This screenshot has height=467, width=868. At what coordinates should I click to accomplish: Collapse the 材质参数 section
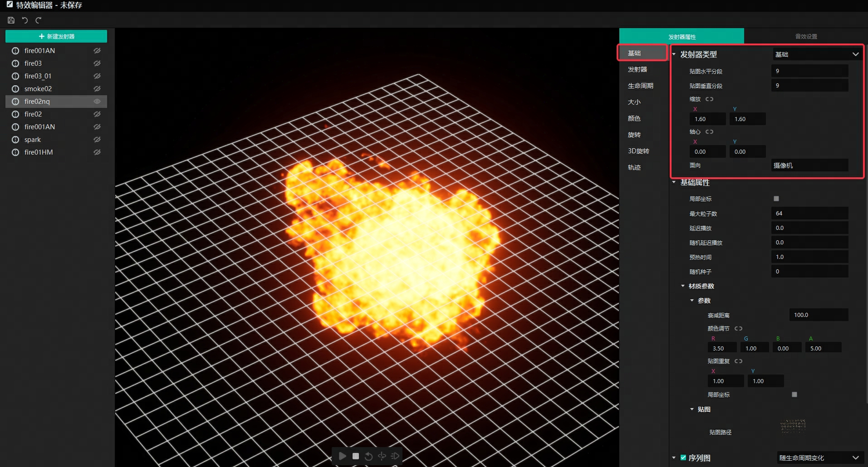pyautogui.click(x=683, y=286)
